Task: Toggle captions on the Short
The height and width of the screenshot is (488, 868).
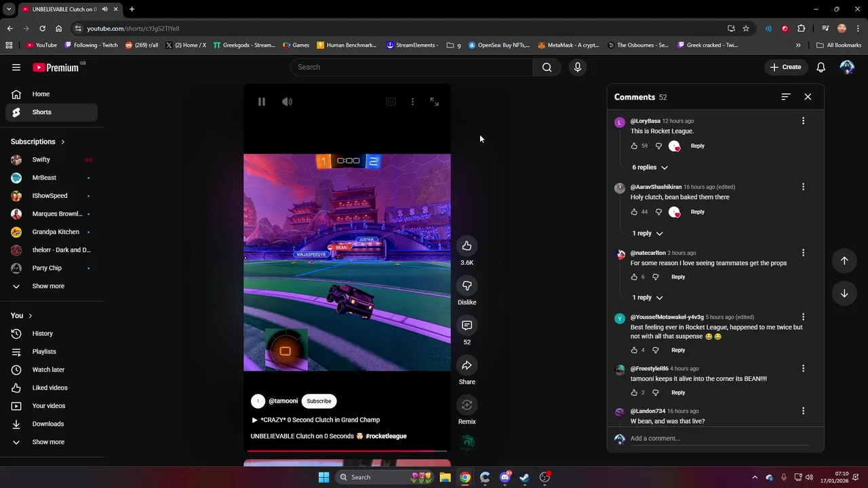Action: click(x=391, y=102)
